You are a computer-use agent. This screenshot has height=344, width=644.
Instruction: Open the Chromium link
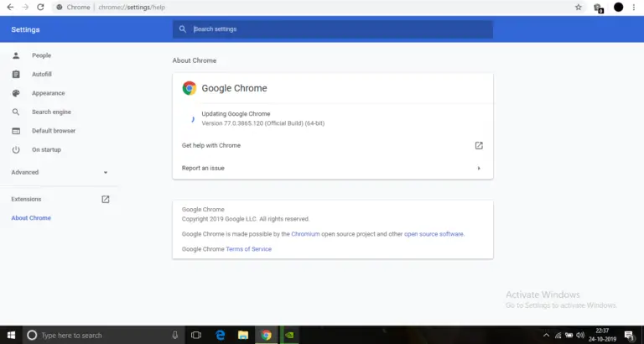click(x=305, y=234)
